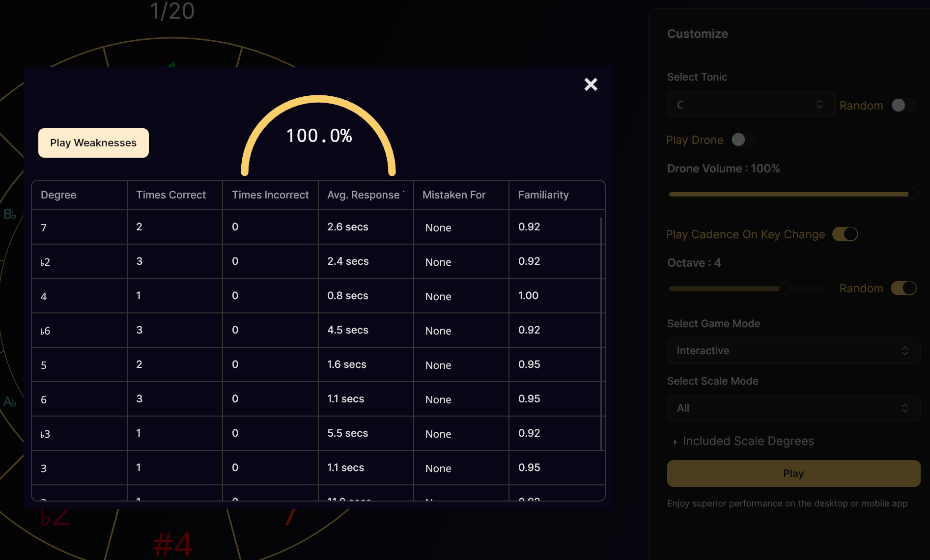This screenshot has height=560, width=930.
Task: Click the 1.00 familiarity value
Action: (529, 296)
